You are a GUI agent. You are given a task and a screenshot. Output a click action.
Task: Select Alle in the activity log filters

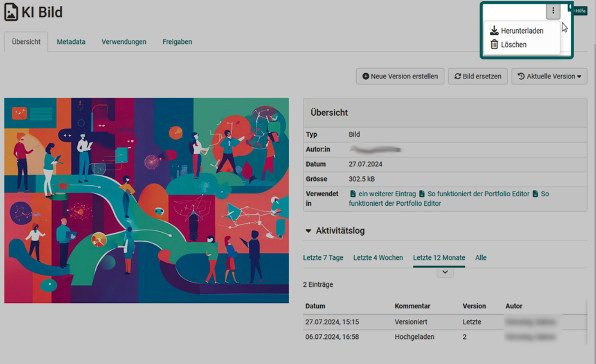481,257
